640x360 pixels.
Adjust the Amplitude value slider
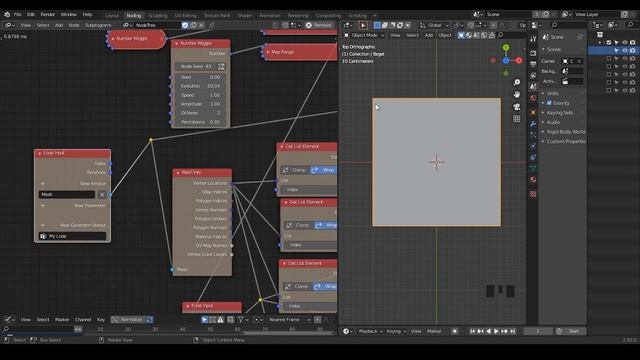pyautogui.click(x=200, y=104)
